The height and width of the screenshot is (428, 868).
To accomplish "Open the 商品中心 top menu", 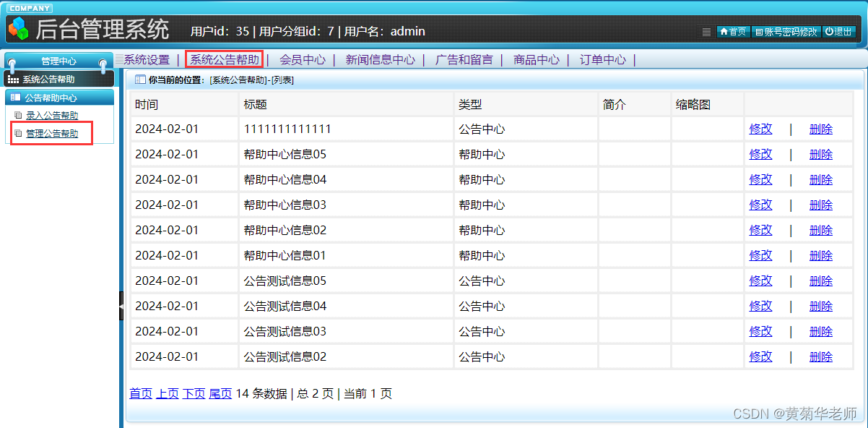I will point(537,60).
